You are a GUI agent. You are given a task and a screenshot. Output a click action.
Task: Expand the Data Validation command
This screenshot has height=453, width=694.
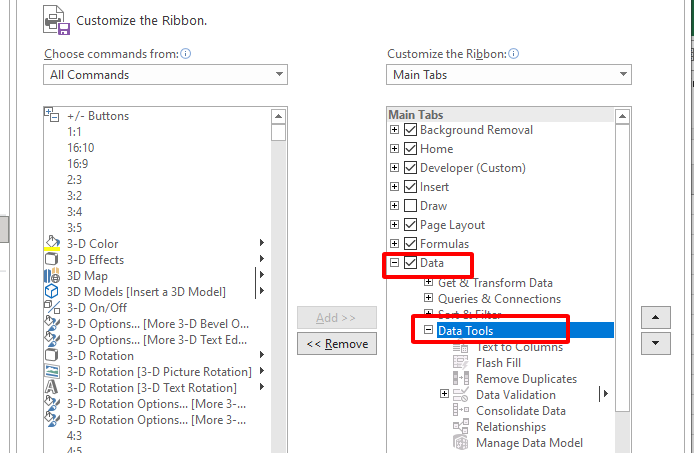click(x=444, y=394)
